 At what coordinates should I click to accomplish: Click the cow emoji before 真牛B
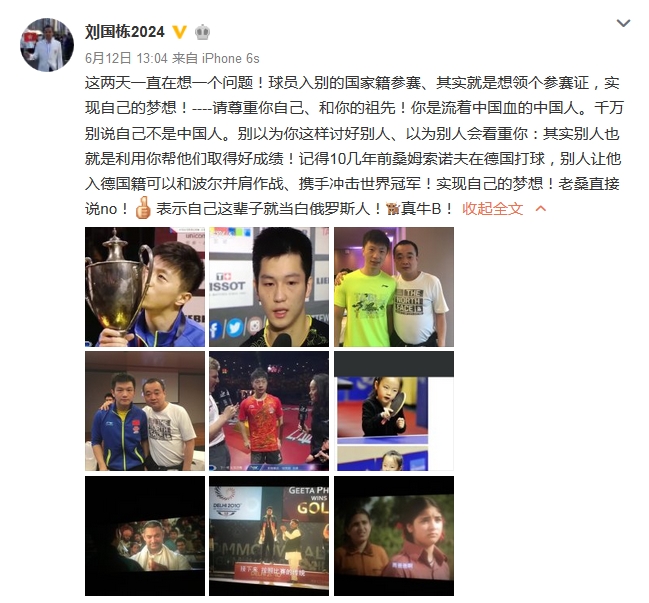pyautogui.click(x=392, y=208)
